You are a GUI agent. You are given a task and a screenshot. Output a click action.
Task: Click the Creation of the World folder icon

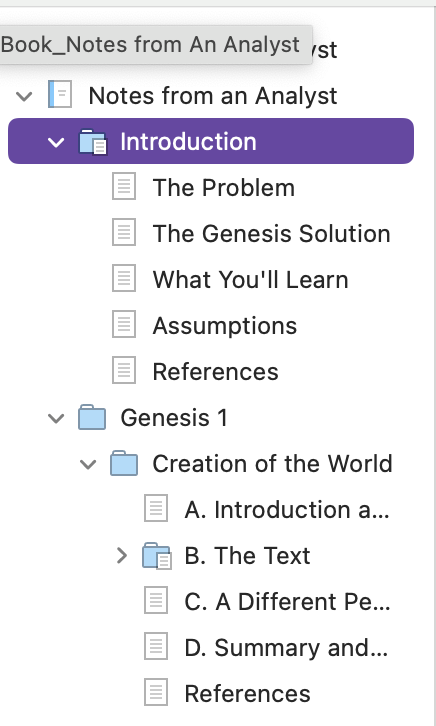(124, 463)
